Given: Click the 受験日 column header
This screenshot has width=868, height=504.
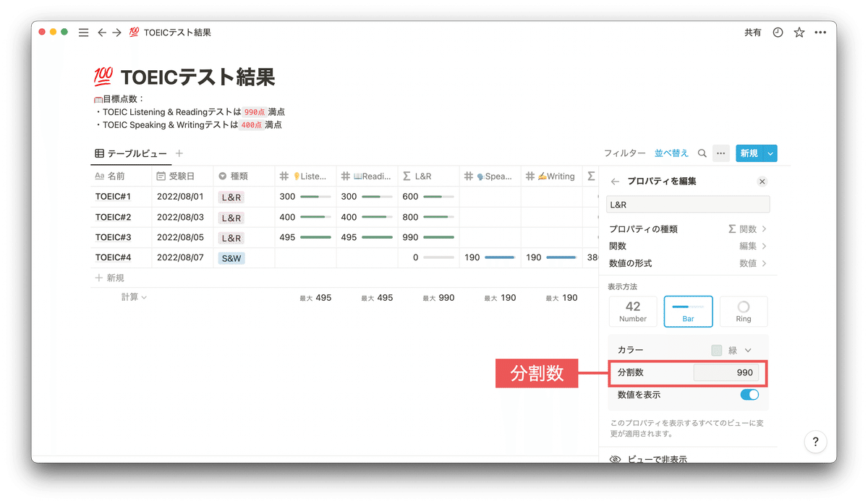Looking at the screenshot, I should pos(183,176).
